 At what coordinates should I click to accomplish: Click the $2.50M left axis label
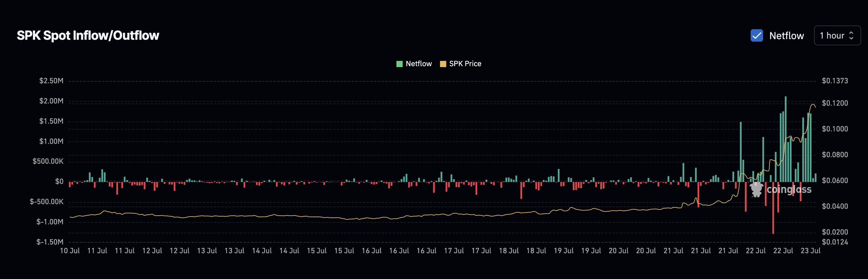click(51, 81)
